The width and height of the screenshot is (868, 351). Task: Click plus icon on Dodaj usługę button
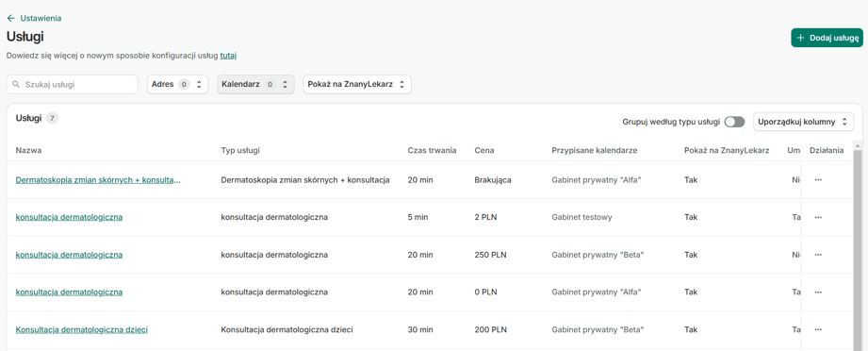coord(800,38)
